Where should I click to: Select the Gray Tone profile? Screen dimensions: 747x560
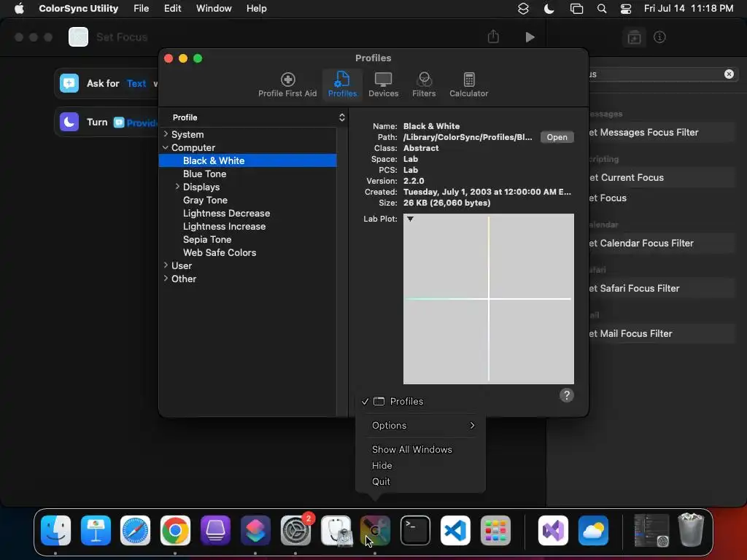click(205, 200)
